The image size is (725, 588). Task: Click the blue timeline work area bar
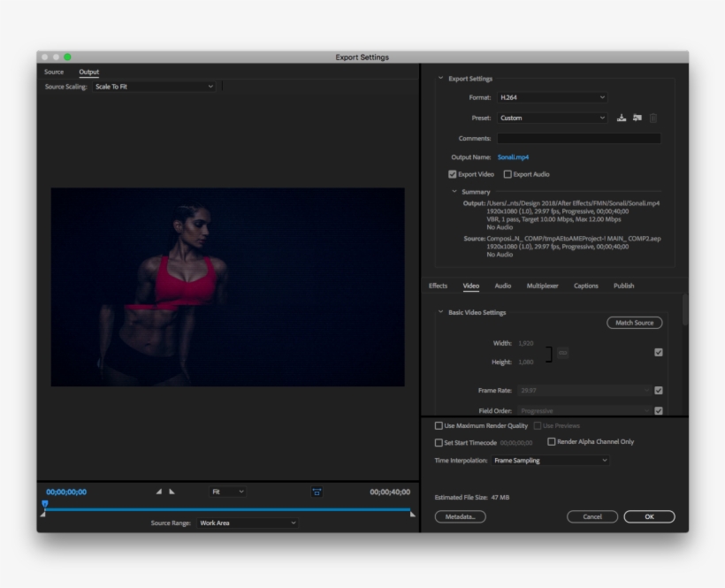[x=227, y=509]
